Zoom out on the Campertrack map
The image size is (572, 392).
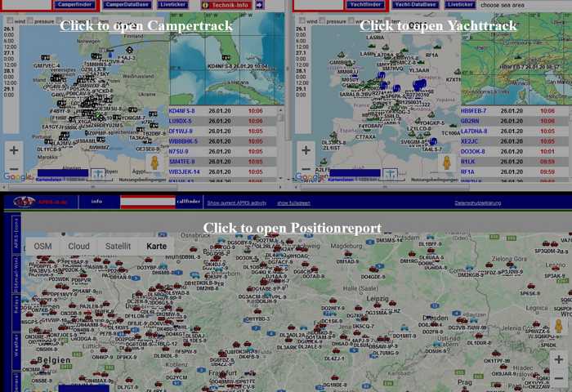click(x=14, y=169)
